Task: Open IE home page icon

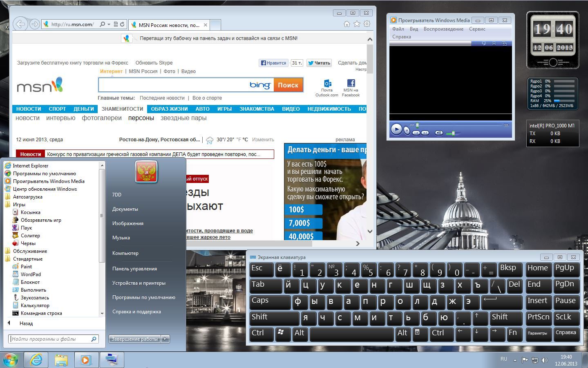Action: [347, 24]
